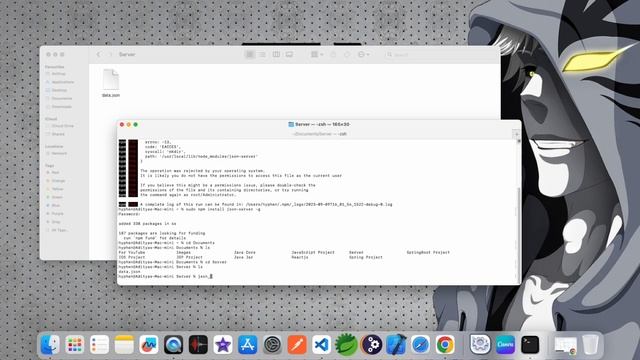Click 'For YouTube' in Terminal listing
This screenshot has height=360, width=640.
click(x=131, y=252)
